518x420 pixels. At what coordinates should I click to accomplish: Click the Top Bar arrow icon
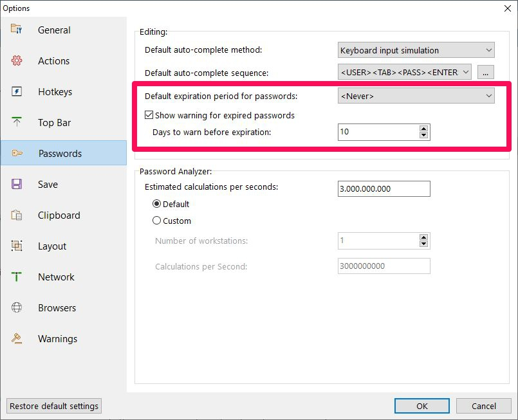[x=17, y=122]
